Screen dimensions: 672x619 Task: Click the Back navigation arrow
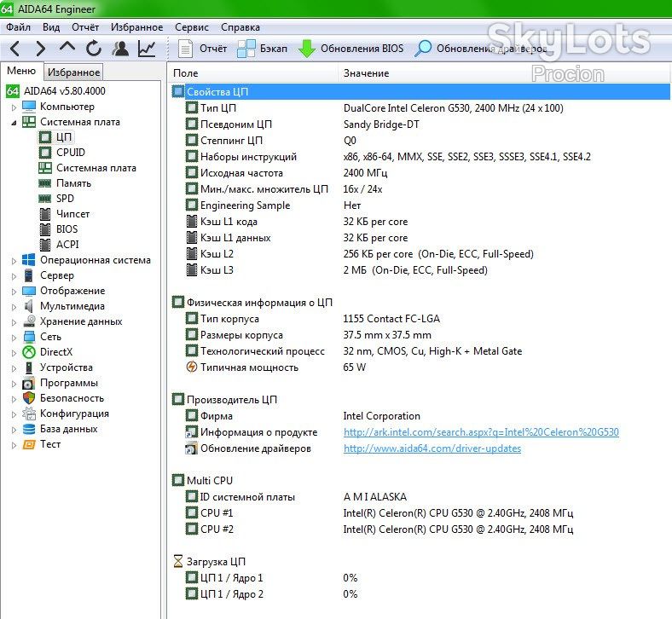pyautogui.click(x=14, y=49)
